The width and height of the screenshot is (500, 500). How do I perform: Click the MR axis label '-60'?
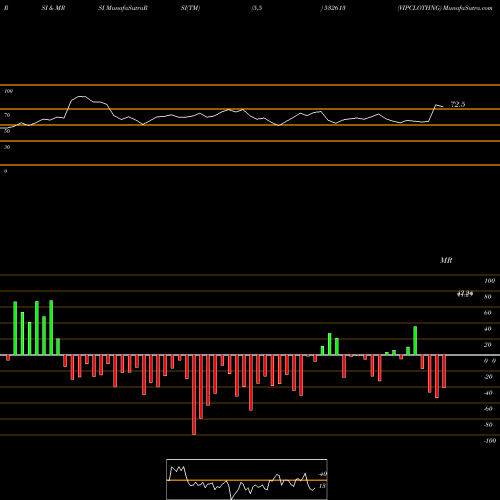click(488, 409)
